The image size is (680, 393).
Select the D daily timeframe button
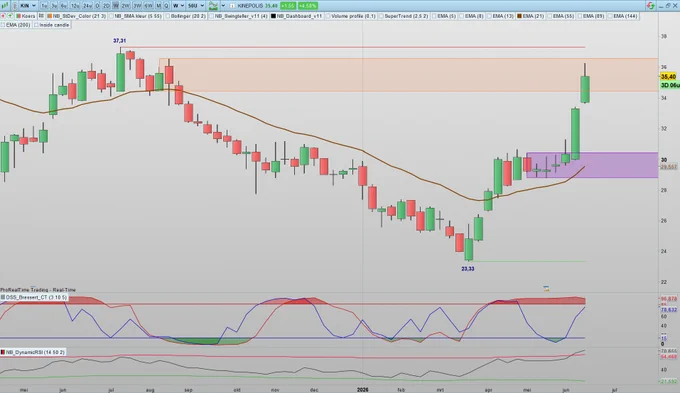97,6
